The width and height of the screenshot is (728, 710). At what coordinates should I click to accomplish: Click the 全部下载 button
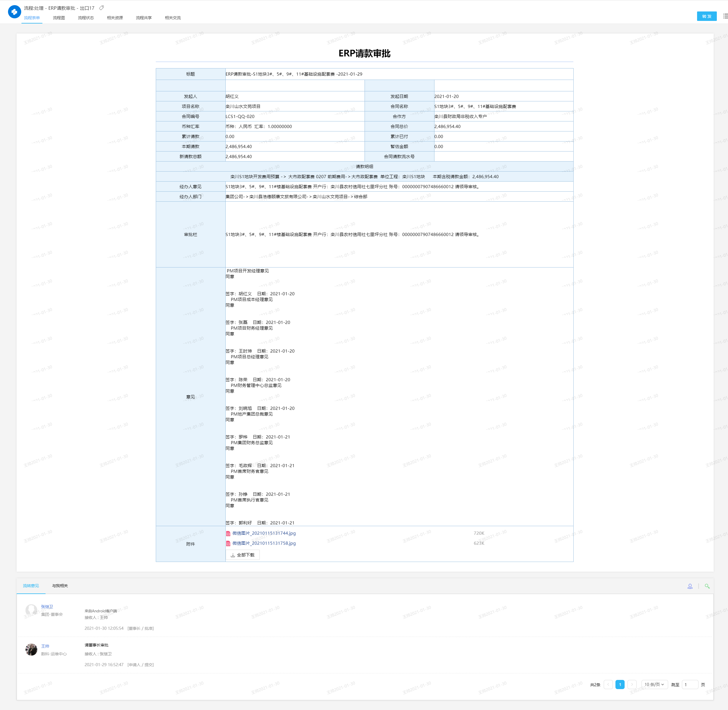[243, 555]
